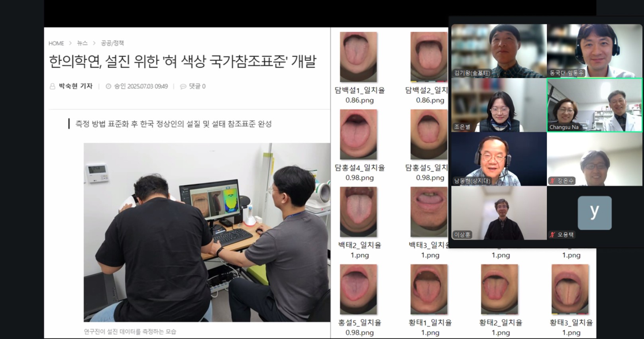Click file name 담백설1_일치율 0.86.png
Viewport: 644px width, 339px height.
(360, 95)
